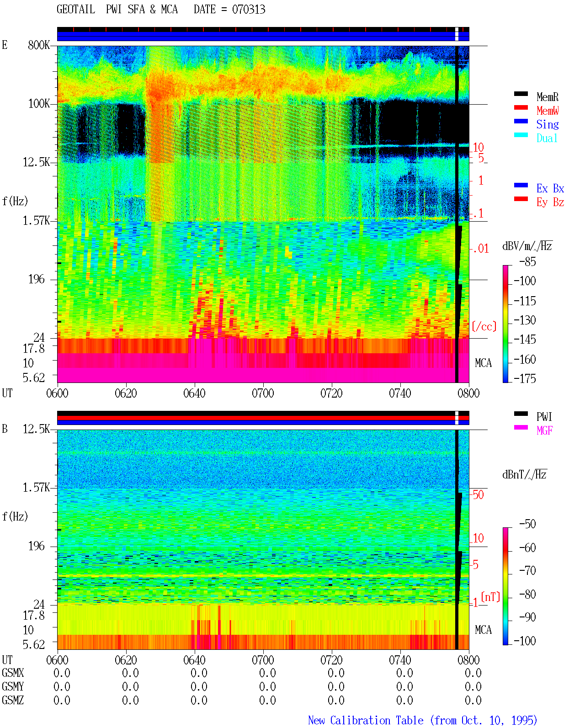Click the '[nT]' field unit label

[490, 597]
